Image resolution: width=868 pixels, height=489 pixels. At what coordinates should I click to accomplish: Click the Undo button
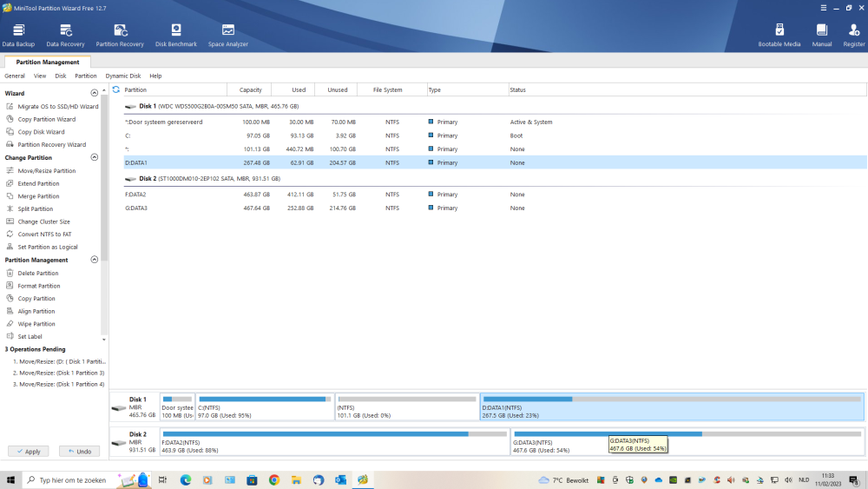[x=79, y=452]
